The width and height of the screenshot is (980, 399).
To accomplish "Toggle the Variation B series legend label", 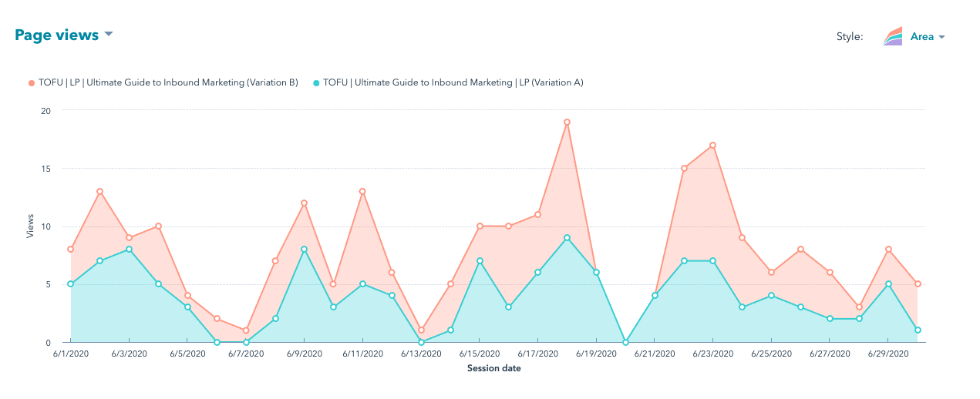I will click(x=168, y=82).
